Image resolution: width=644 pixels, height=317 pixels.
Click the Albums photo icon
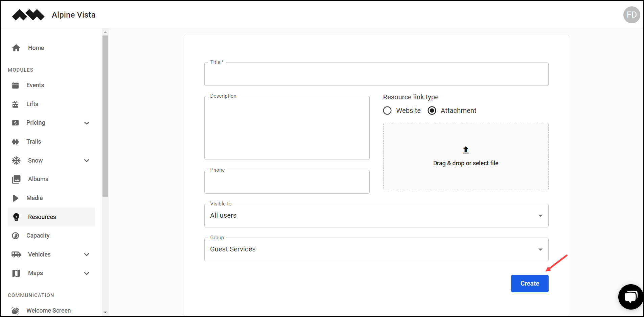(x=16, y=179)
